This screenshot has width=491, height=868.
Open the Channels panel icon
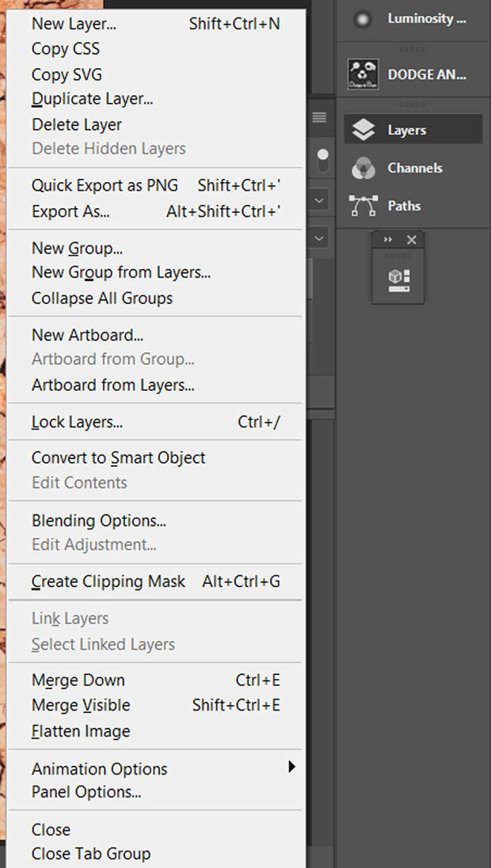pos(363,169)
